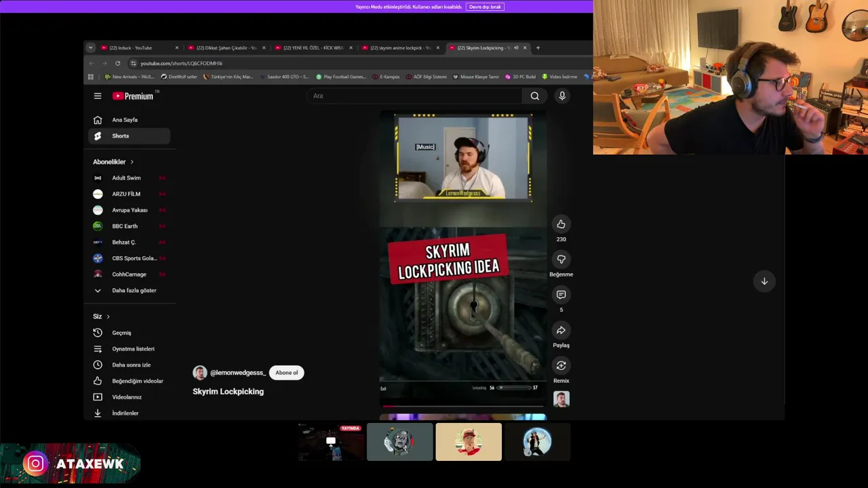
Task: Open the YouTube hamburger guide menu
Action: point(98,96)
